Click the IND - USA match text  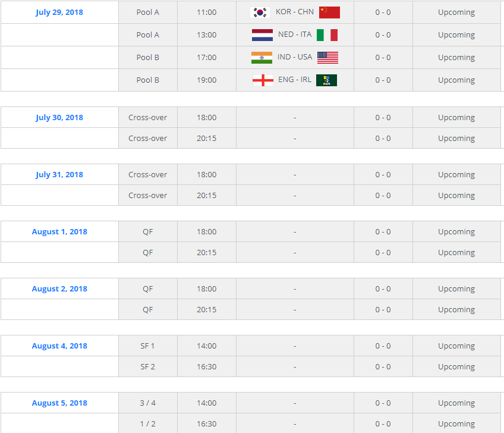(295, 57)
